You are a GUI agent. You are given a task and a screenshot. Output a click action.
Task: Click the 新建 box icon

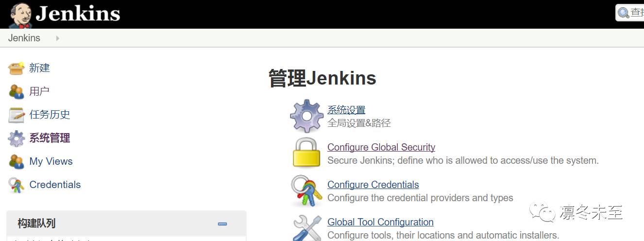16,68
